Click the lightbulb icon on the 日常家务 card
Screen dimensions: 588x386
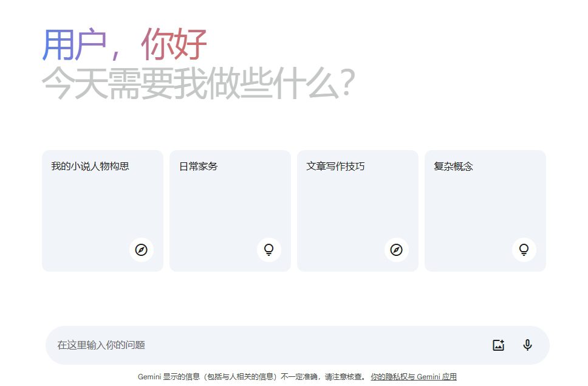269,250
